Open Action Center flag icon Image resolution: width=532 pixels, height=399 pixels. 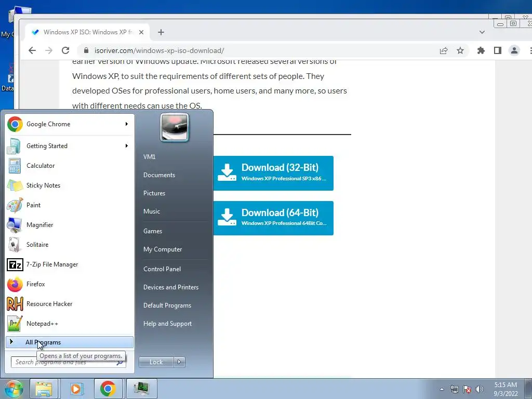pos(467,389)
